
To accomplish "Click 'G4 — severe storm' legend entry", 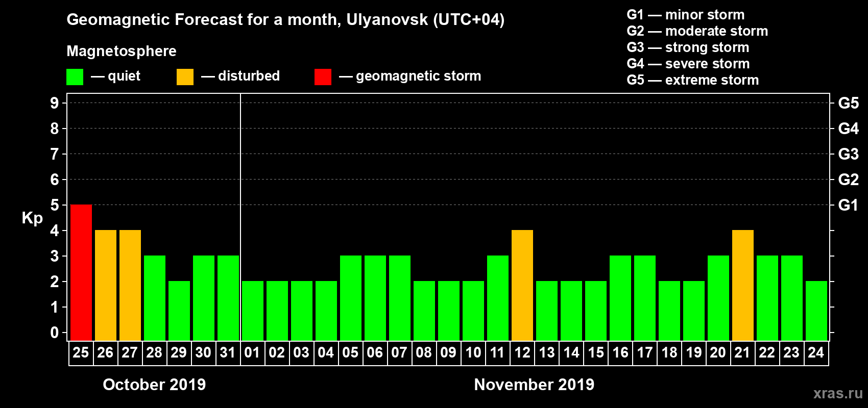I will [688, 64].
